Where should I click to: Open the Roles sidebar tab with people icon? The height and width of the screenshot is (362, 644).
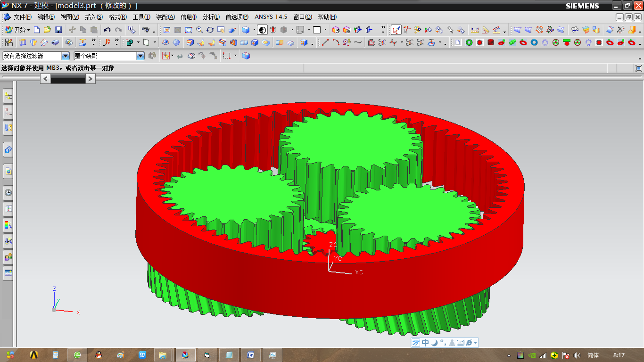point(8,257)
